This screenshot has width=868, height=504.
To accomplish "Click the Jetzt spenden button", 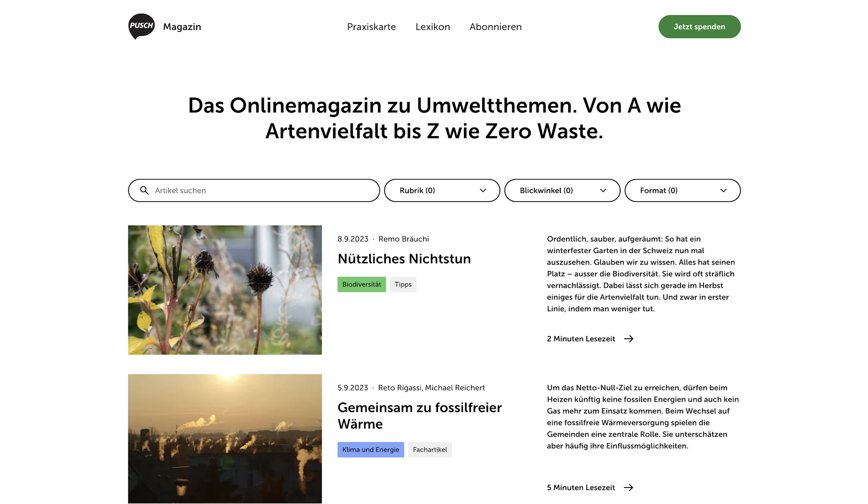I will tap(699, 26).
